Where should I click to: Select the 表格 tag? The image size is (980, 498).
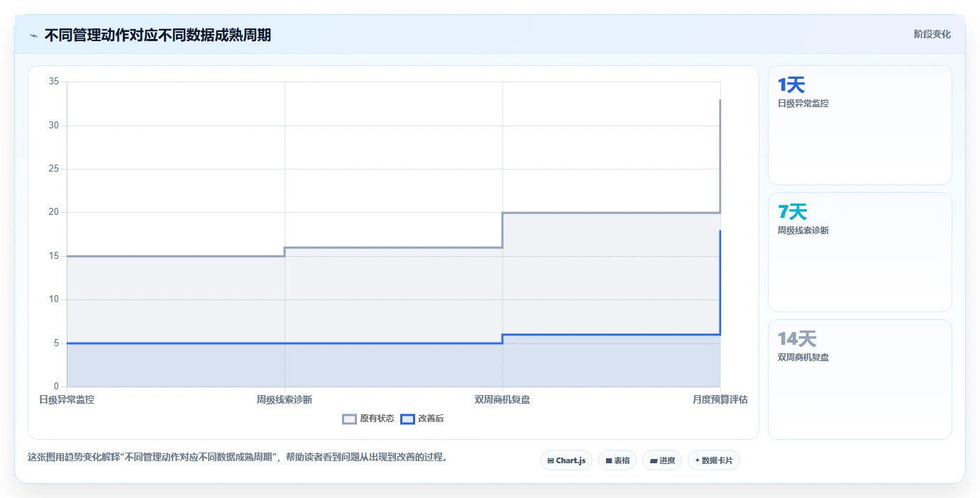(x=617, y=460)
